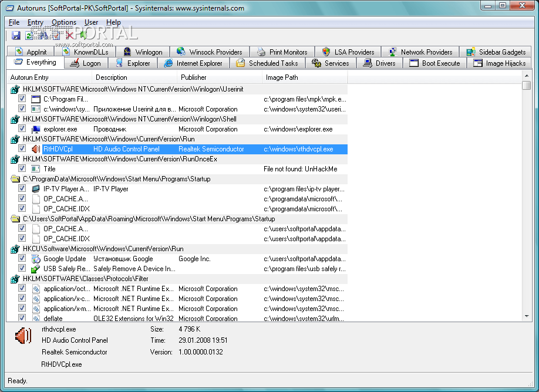
Task: Click 'File not found: UnHackMe' image path
Action: click(x=301, y=169)
